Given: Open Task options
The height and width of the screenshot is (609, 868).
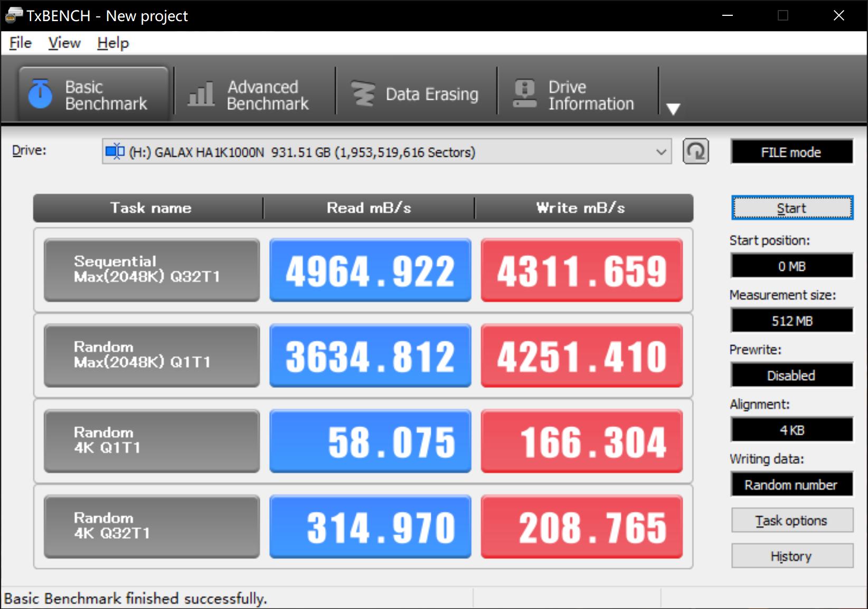Looking at the screenshot, I should tap(791, 521).
